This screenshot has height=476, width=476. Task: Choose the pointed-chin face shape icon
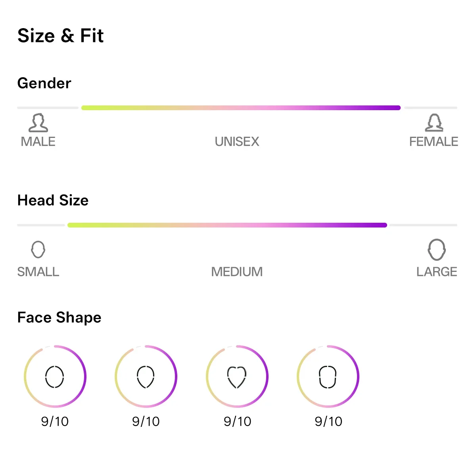tap(146, 377)
